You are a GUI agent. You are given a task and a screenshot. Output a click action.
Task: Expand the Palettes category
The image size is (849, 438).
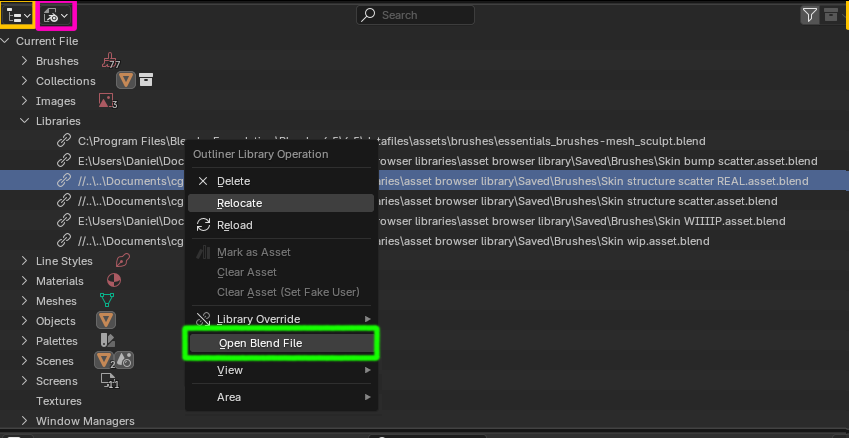[24, 341]
